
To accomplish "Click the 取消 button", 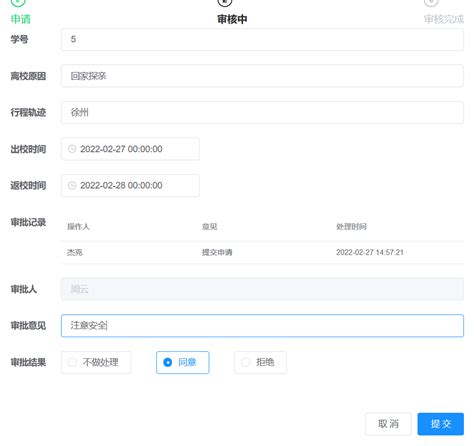I will [388, 424].
